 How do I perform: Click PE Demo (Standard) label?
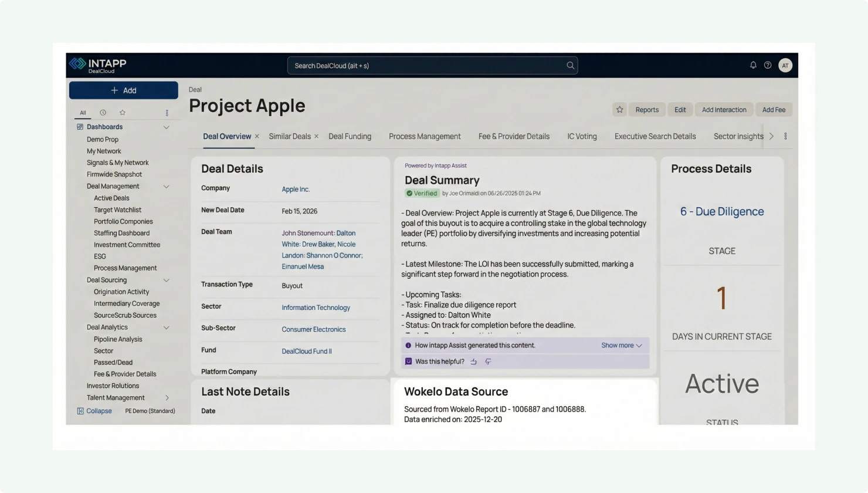tap(150, 411)
